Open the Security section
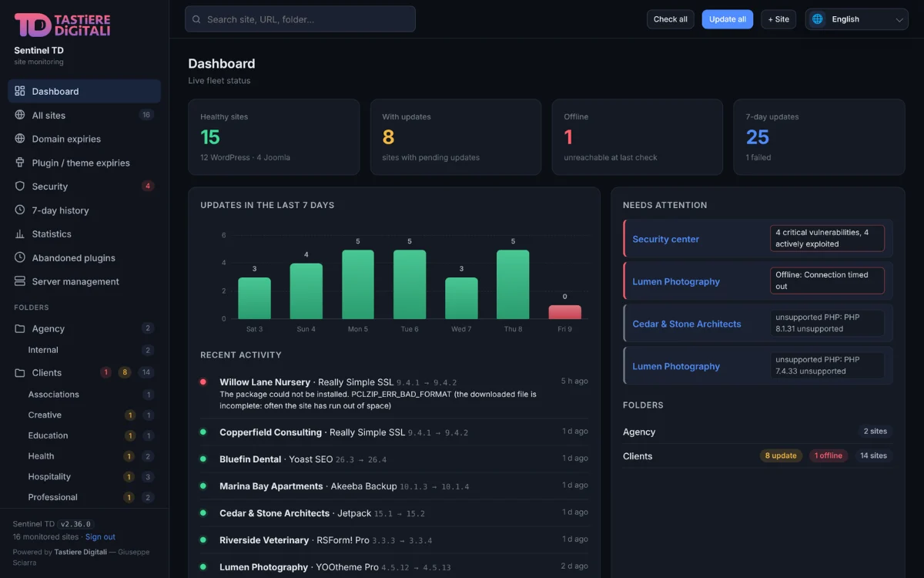Viewport: 924px width, 578px height. click(x=85, y=187)
